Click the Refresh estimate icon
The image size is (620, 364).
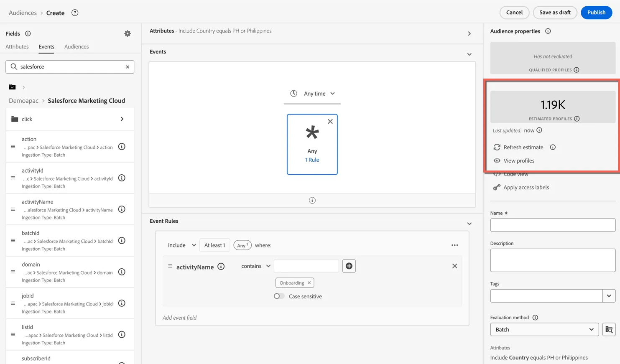click(x=497, y=147)
